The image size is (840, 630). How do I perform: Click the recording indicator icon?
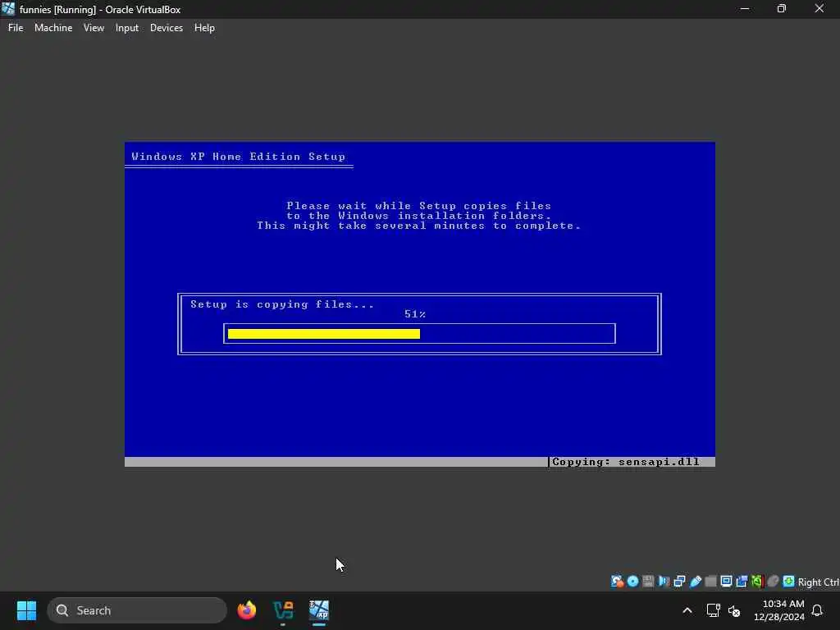[x=742, y=582]
